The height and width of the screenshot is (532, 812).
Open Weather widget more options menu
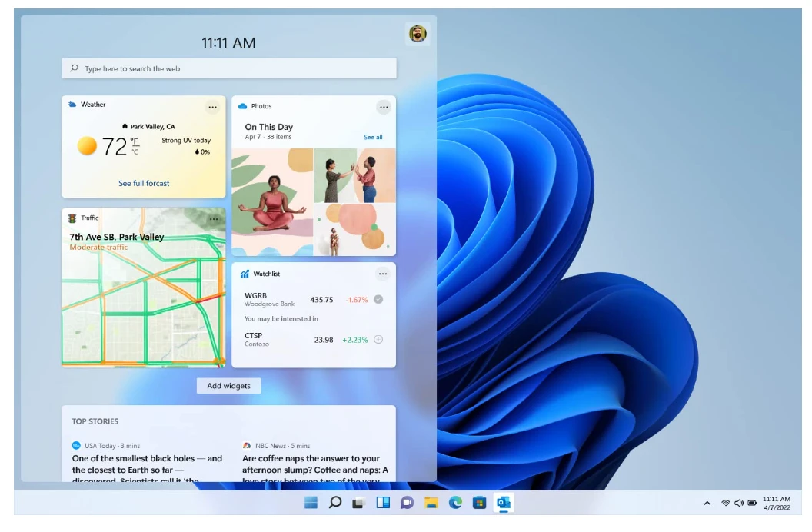213,107
